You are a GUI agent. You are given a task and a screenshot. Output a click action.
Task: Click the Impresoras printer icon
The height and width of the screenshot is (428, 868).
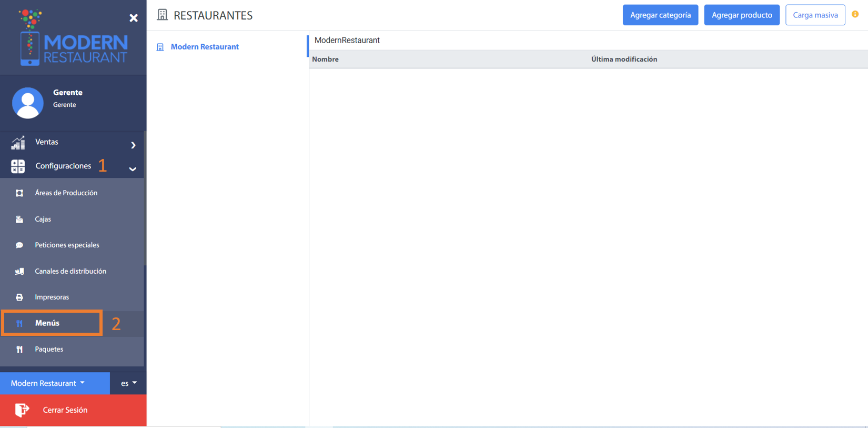[19, 297]
